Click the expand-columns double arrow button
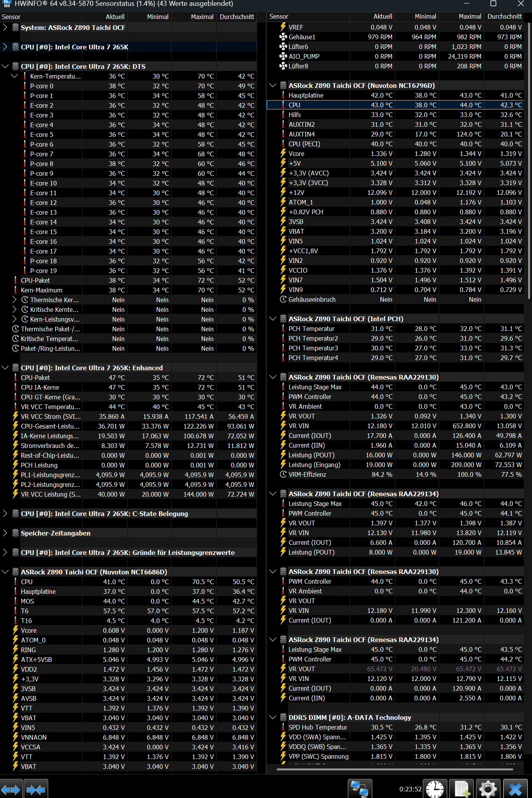 10,789
